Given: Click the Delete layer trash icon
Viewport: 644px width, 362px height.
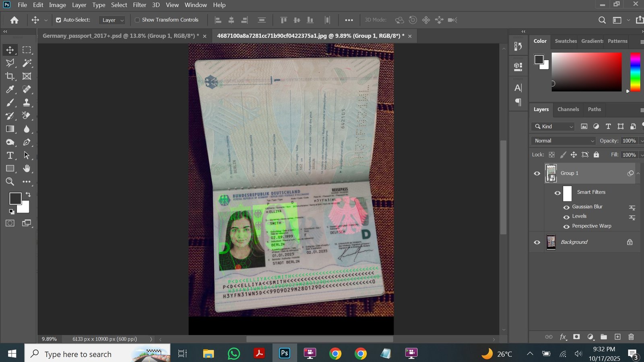Looking at the screenshot, I should coord(631,337).
